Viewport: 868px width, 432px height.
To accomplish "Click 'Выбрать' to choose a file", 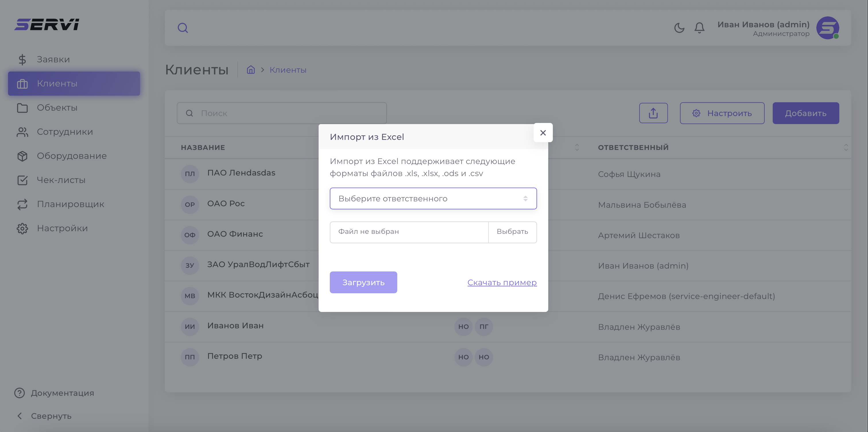I will (512, 232).
